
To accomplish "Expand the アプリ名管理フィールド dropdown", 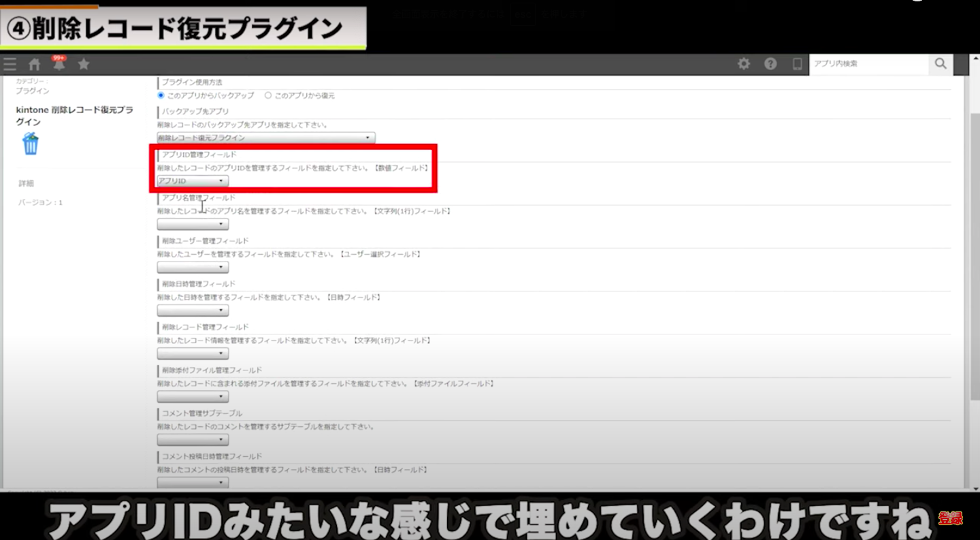I will coord(193,224).
